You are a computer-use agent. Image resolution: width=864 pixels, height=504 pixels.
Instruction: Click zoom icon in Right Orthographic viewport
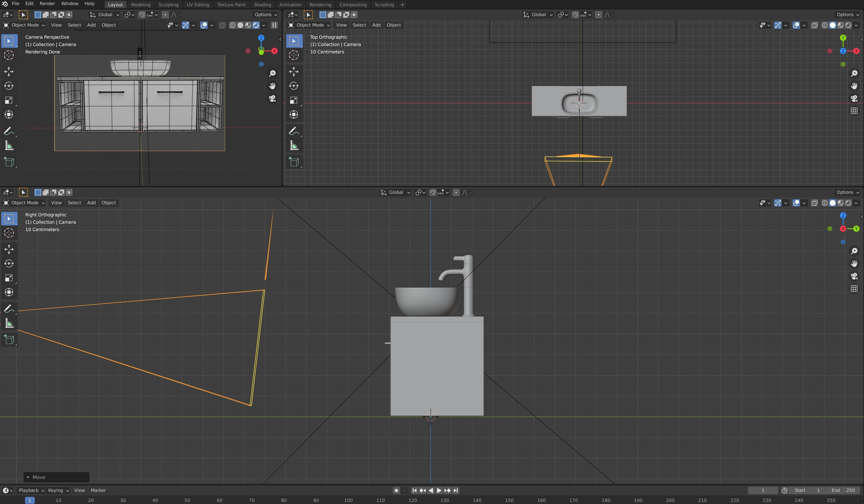(x=854, y=251)
